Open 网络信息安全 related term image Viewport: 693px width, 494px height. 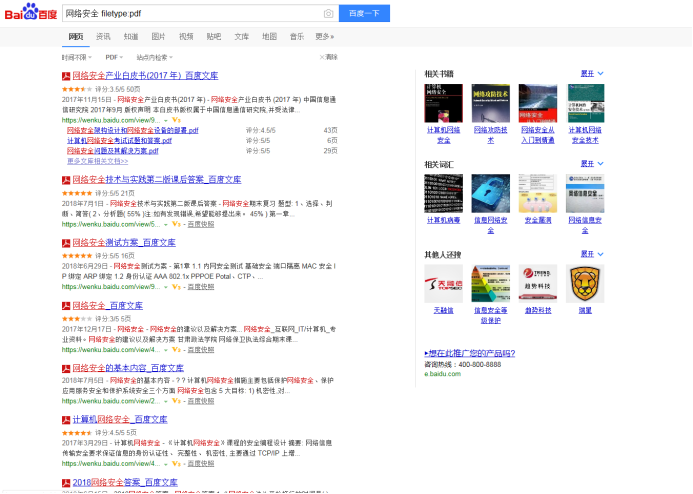(585, 193)
